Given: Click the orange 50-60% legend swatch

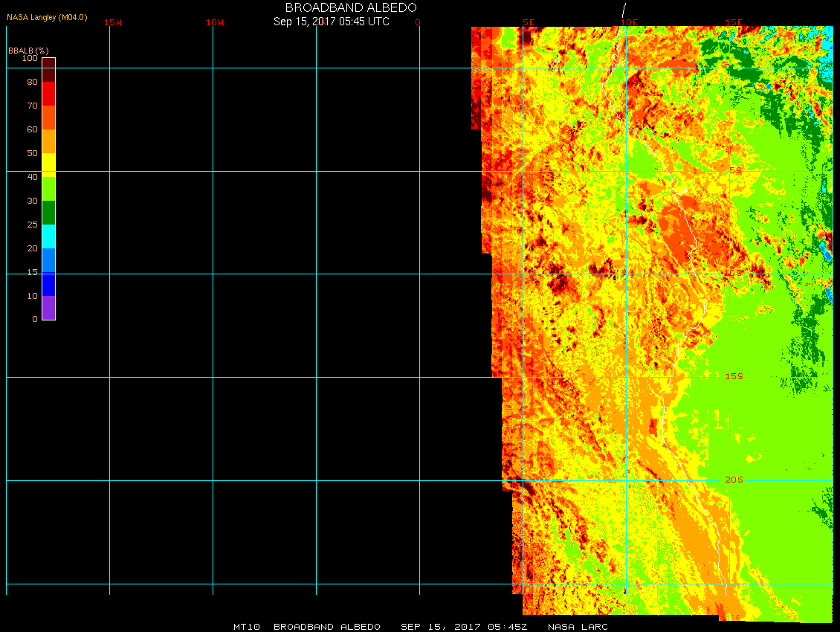Looking at the screenshot, I should coord(48,141).
